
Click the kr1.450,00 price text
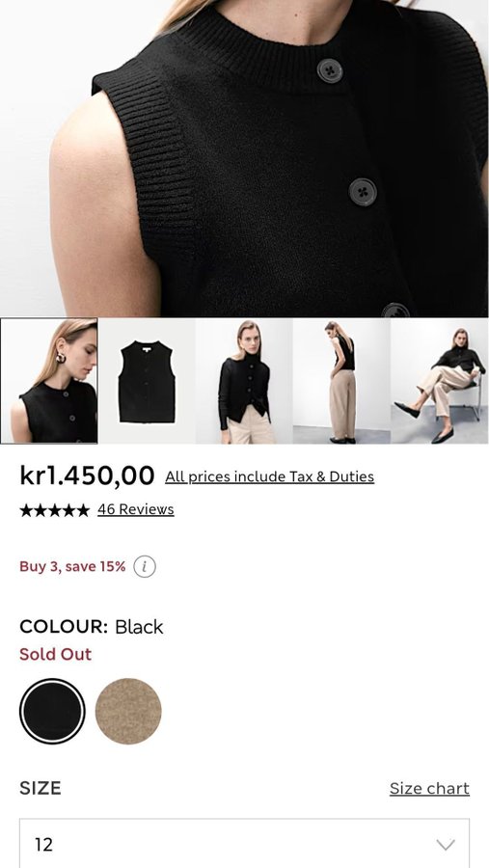pos(87,475)
